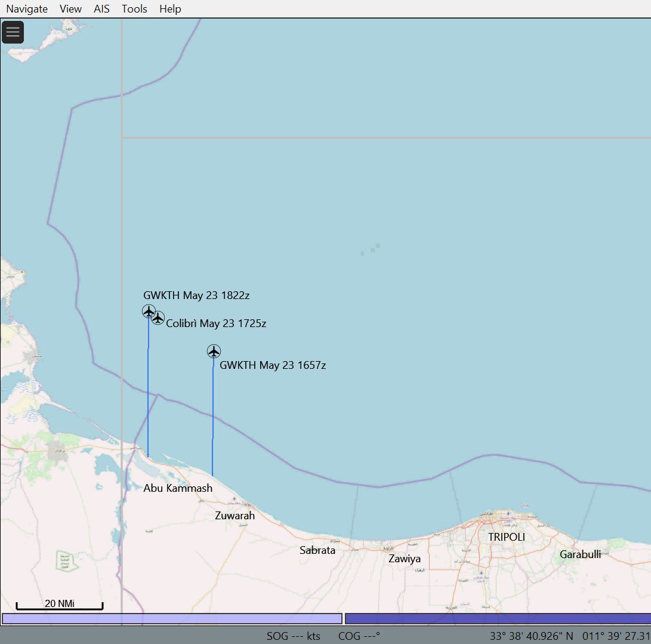This screenshot has height=644, width=651.
Task: Click the Zuwarah place label
Action: coord(235,516)
